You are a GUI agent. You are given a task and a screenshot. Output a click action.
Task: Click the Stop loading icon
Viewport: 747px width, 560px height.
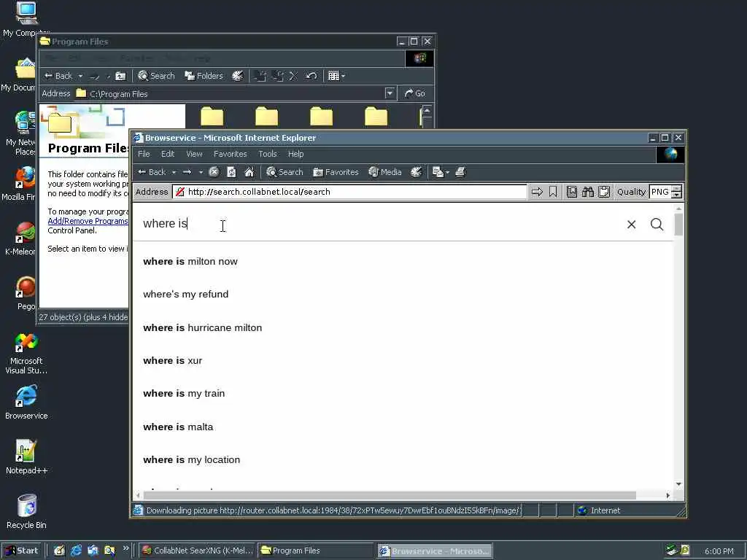[x=214, y=172]
